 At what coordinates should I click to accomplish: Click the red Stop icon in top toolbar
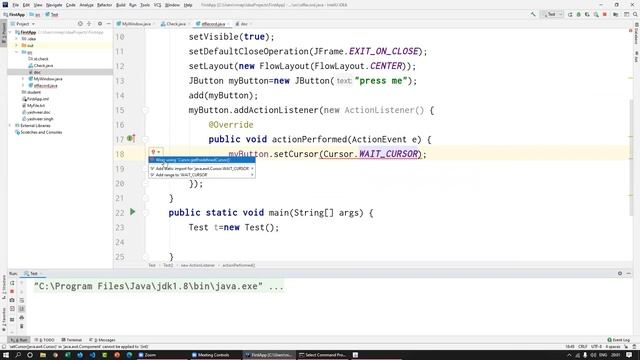point(604,14)
